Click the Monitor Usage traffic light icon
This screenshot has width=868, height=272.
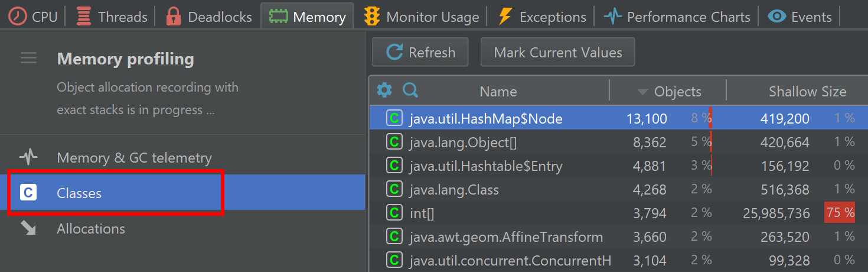pyautogui.click(x=371, y=17)
